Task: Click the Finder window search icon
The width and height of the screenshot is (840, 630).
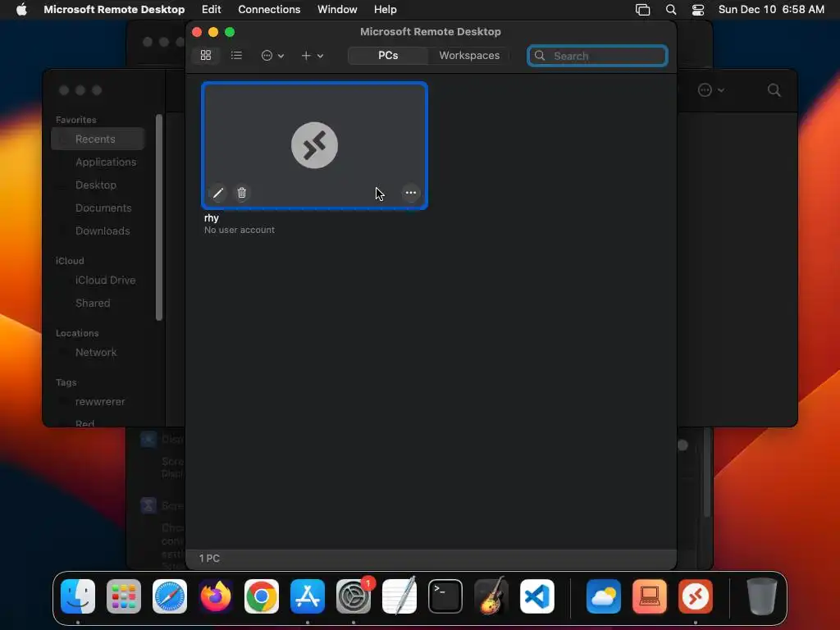Action: coord(774,90)
